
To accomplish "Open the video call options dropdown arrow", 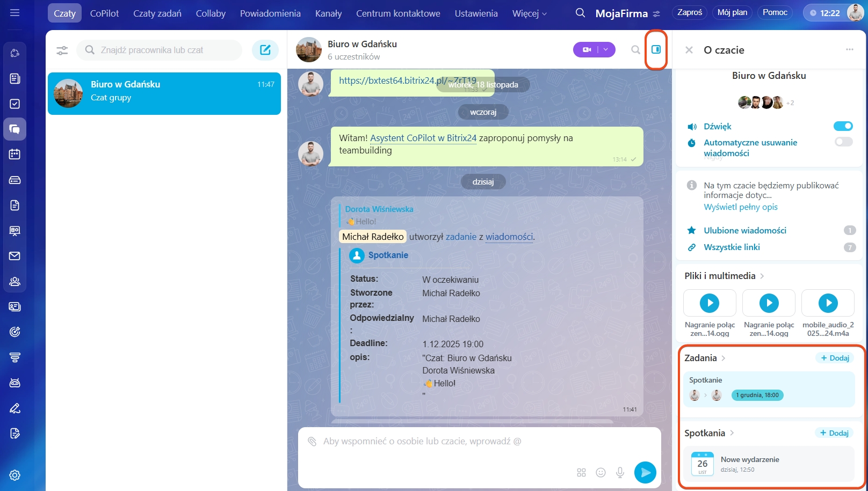I will (x=606, y=50).
